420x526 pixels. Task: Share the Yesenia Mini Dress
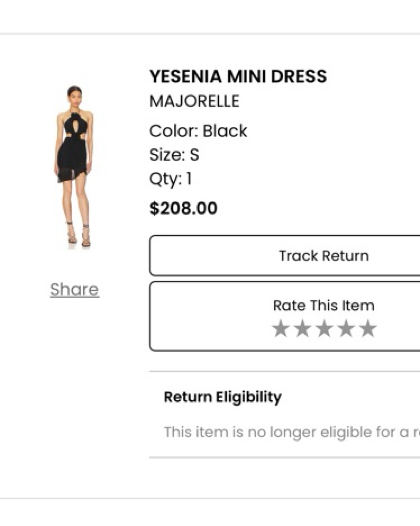pos(75,289)
